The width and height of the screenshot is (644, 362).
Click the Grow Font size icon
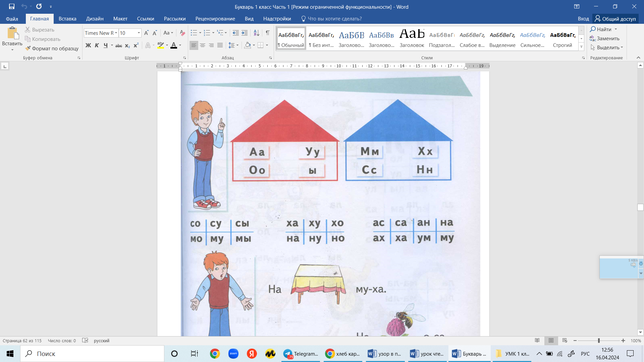pos(146,33)
